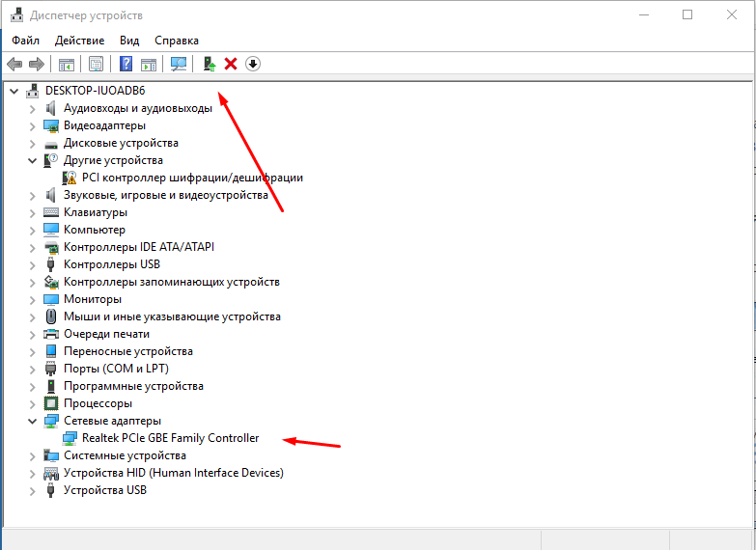Click the display icon beside Видеоадаптеры
The height and width of the screenshot is (550, 756).
click(x=50, y=125)
